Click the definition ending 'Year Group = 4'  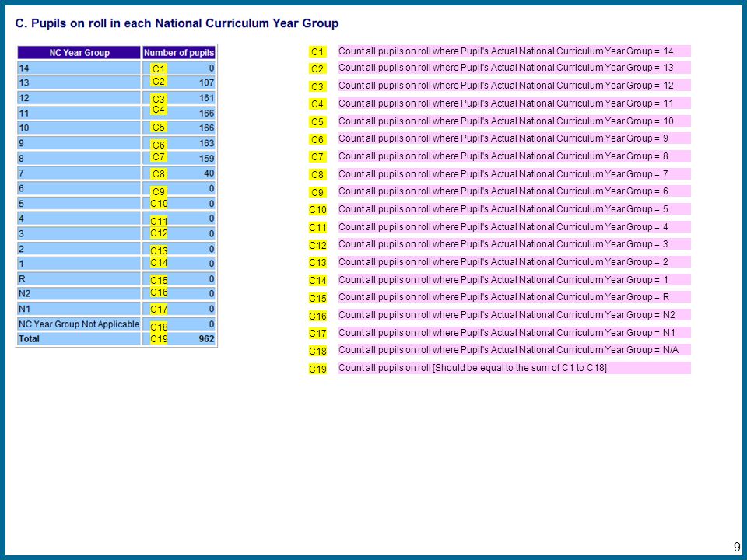(514, 226)
